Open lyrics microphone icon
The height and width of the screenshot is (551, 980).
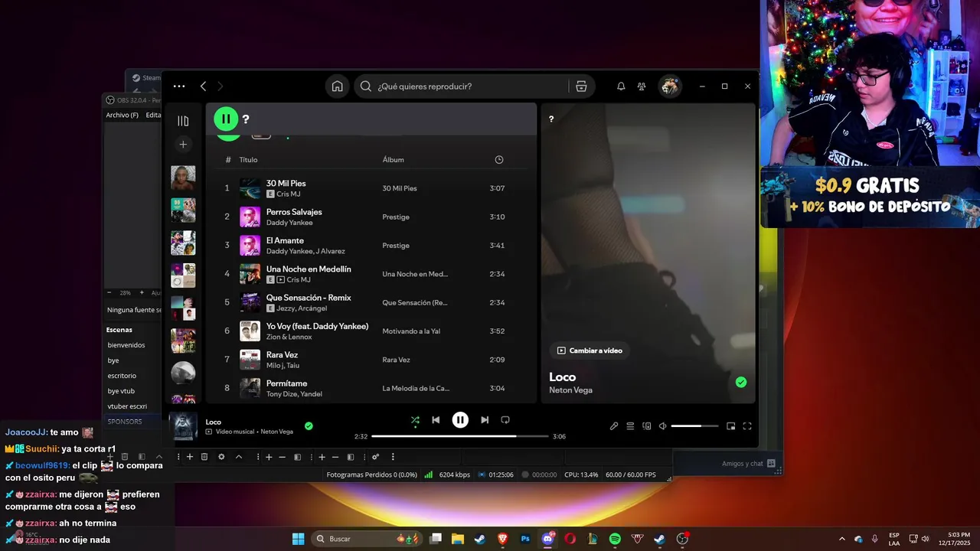pyautogui.click(x=614, y=426)
